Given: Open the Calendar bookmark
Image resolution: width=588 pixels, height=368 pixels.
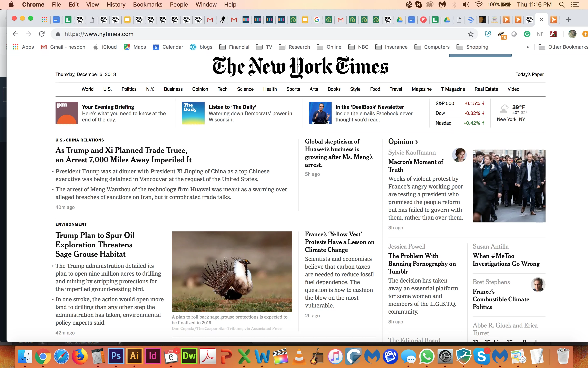Looking at the screenshot, I should pyautogui.click(x=168, y=47).
